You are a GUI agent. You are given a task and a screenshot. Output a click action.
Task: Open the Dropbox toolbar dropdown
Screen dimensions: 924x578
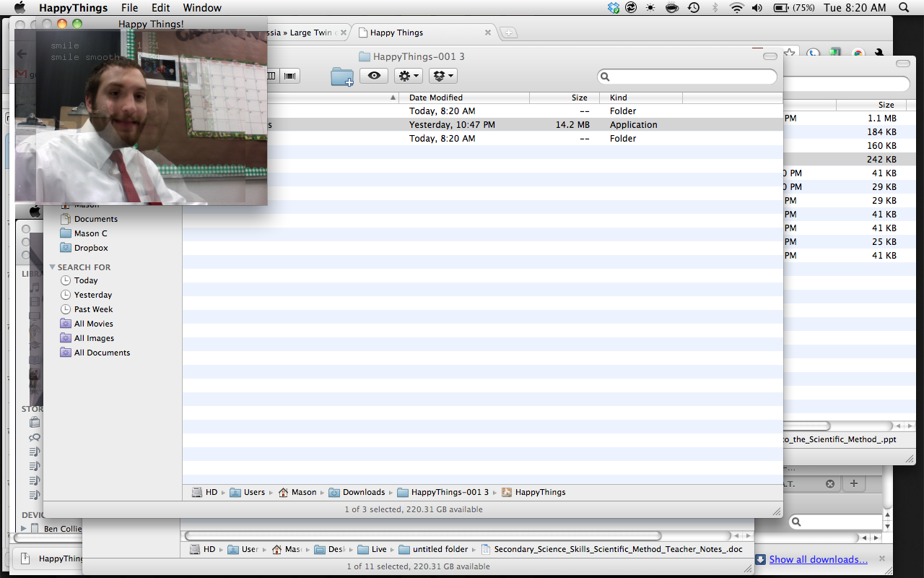443,76
